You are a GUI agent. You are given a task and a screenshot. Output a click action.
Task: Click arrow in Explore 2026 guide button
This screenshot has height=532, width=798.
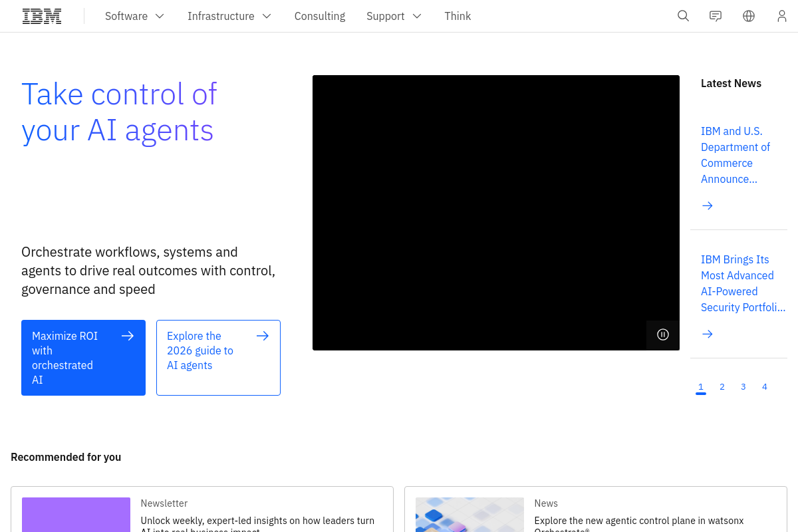[263, 336]
